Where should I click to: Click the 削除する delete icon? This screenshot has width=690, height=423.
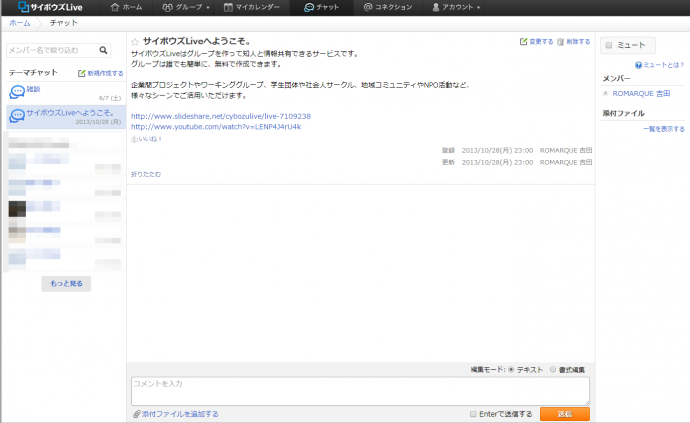pos(560,42)
